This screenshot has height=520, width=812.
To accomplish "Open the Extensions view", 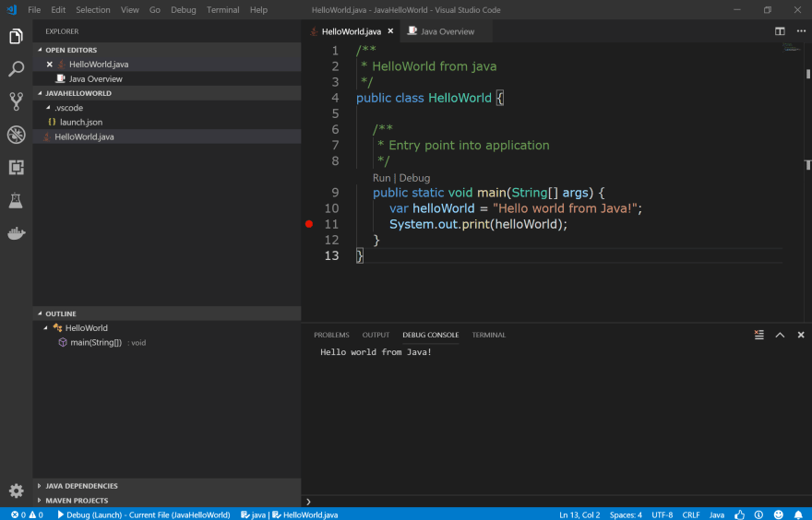I will click(x=16, y=167).
